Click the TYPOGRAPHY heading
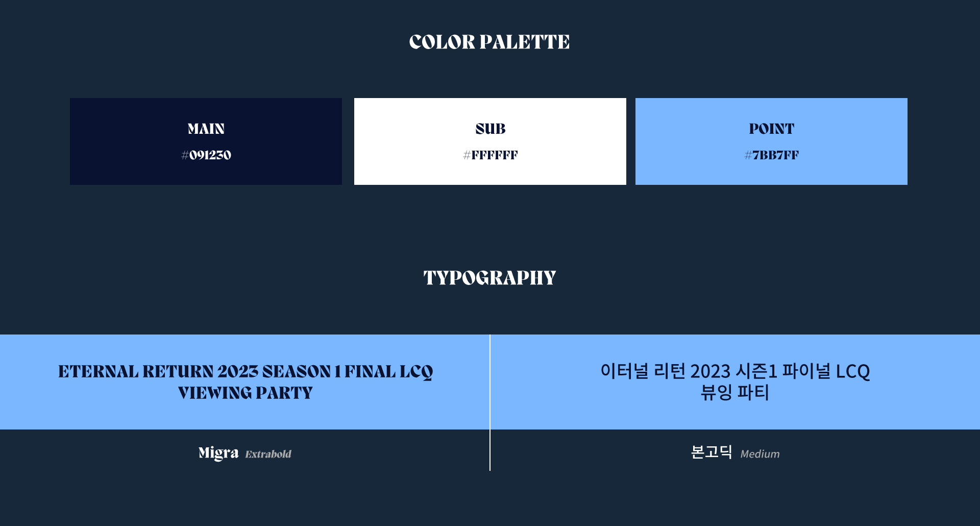 coord(489,278)
